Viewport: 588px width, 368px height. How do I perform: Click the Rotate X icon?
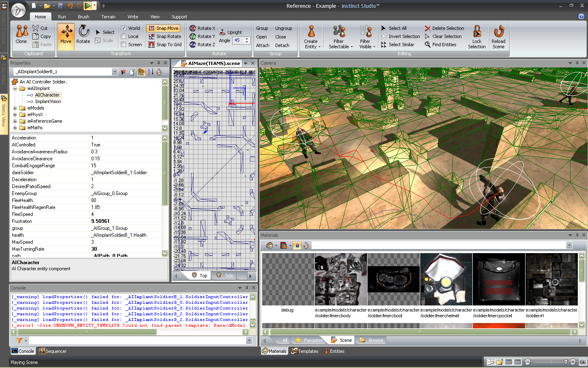pos(193,28)
